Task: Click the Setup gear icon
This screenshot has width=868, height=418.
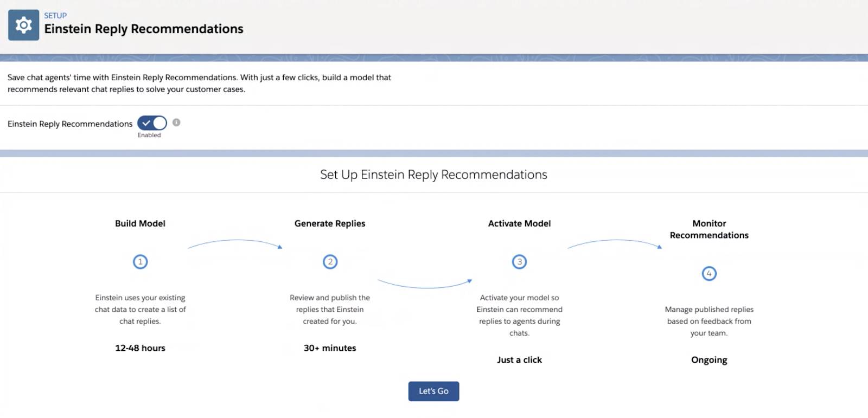Action: coord(23,25)
